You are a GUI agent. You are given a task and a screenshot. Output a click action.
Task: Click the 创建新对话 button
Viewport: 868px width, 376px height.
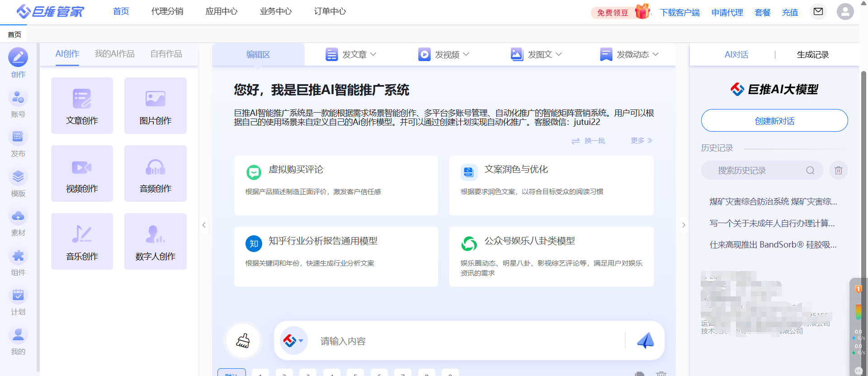tap(774, 120)
